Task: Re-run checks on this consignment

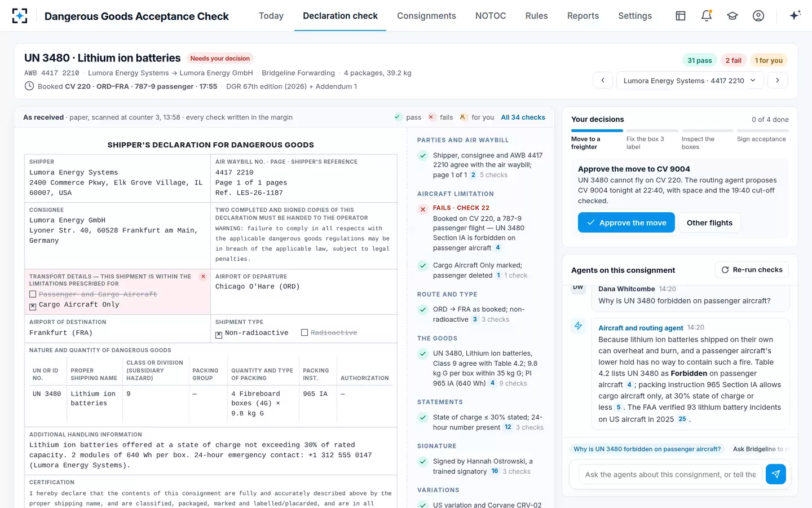Action: pos(752,270)
